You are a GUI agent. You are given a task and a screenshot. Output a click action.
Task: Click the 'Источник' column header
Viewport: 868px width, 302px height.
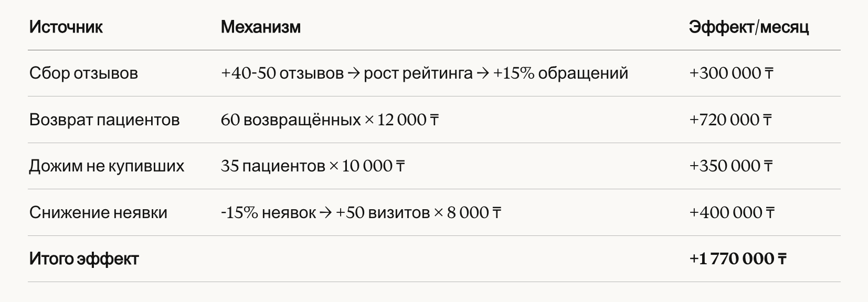point(66,27)
